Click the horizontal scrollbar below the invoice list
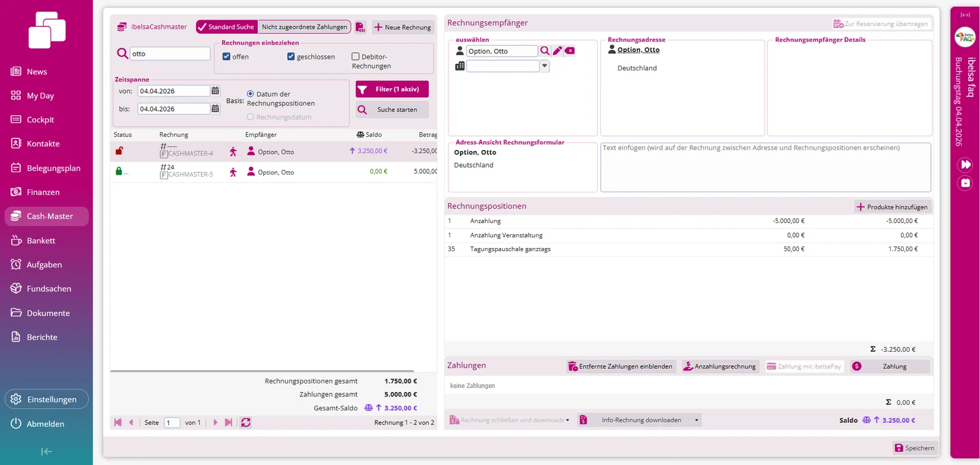Image resolution: width=980 pixels, height=465 pixels. (262, 371)
